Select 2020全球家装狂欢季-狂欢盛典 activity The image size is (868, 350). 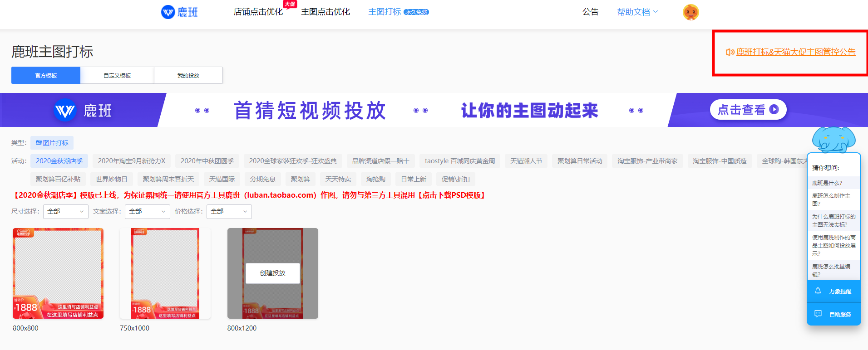pyautogui.click(x=293, y=161)
